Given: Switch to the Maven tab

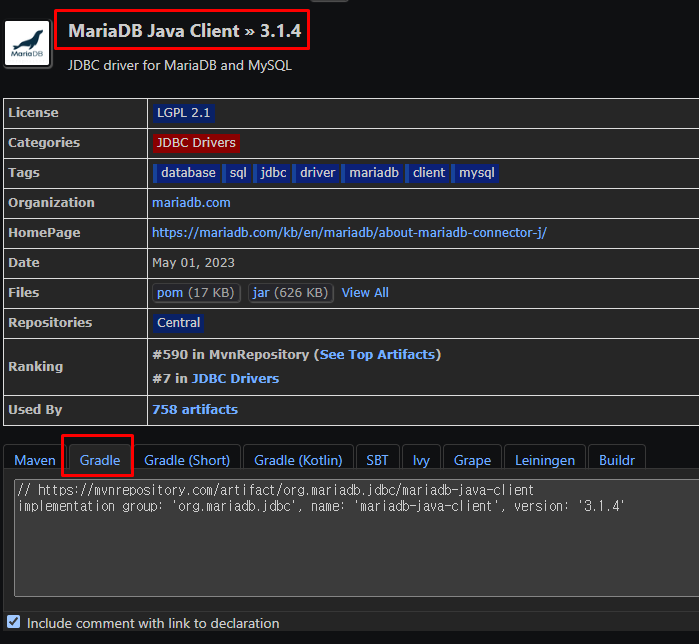Looking at the screenshot, I should (35, 460).
